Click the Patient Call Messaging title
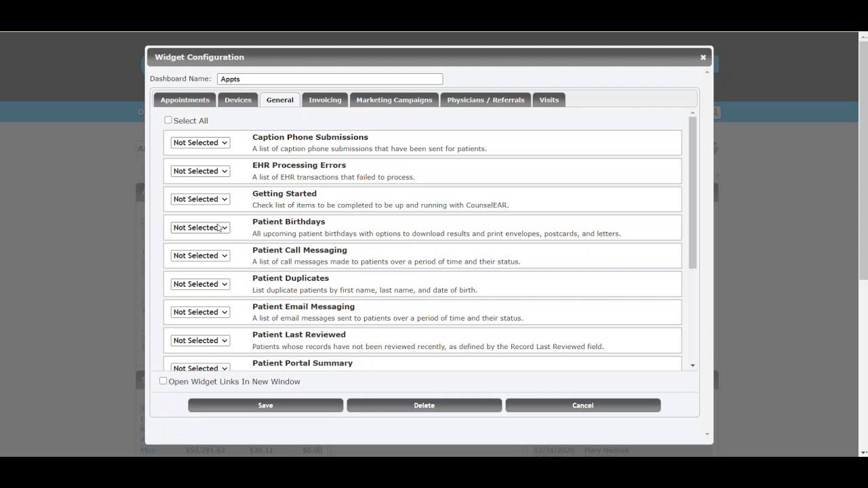The width and height of the screenshot is (868, 488). click(x=300, y=250)
